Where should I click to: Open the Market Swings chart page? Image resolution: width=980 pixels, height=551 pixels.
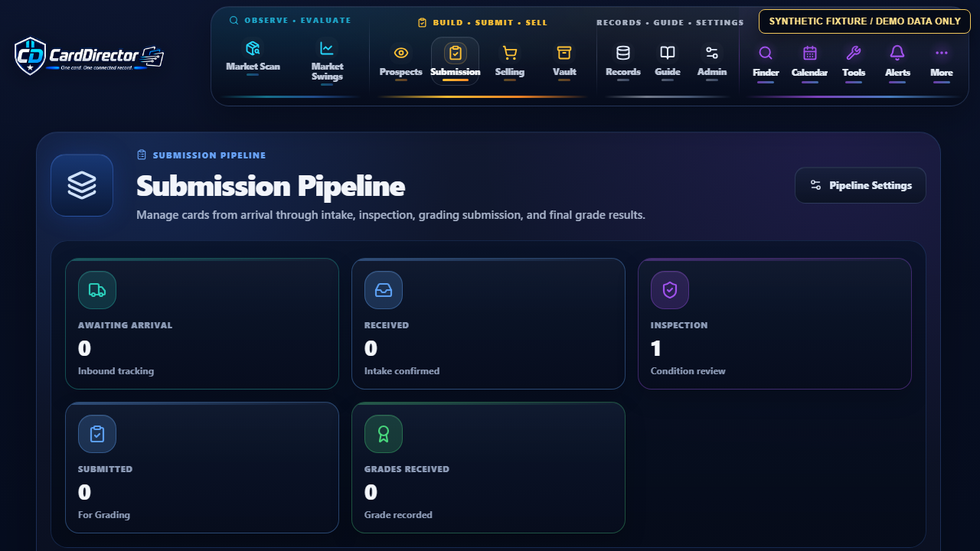(327, 61)
